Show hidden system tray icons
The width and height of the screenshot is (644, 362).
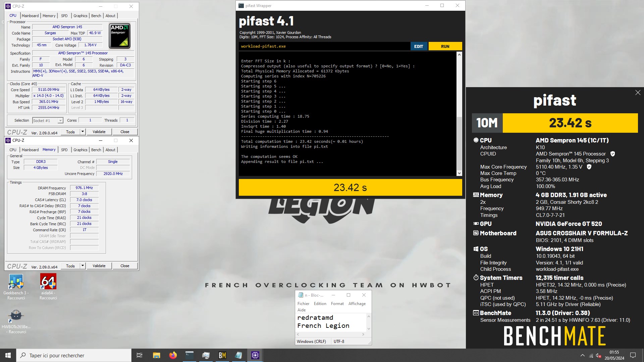click(582, 355)
